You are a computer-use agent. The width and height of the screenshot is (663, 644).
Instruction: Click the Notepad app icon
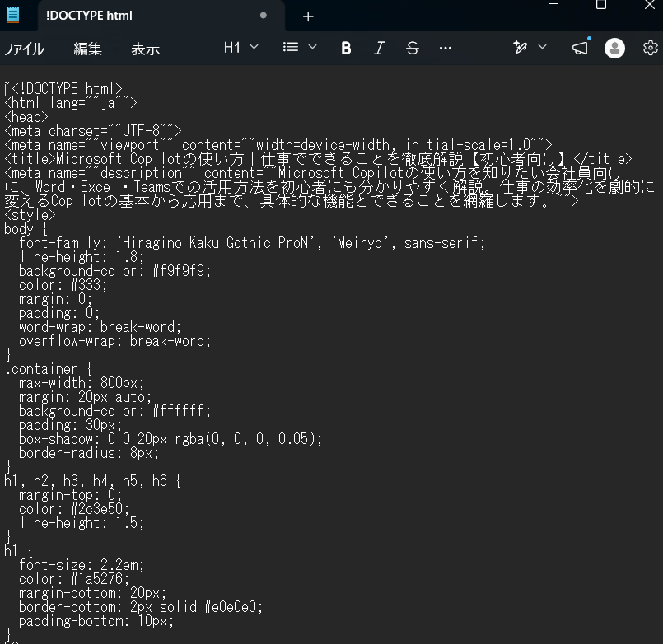[x=12, y=15]
